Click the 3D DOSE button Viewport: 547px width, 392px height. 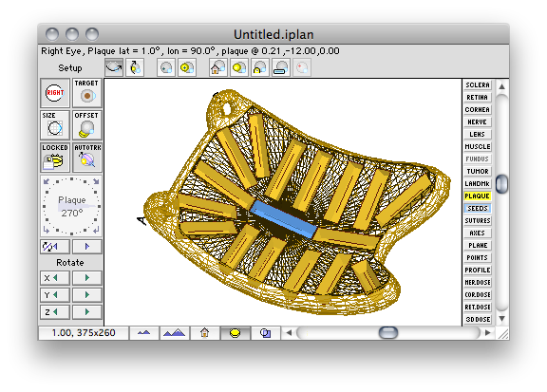pyautogui.click(x=478, y=320)
